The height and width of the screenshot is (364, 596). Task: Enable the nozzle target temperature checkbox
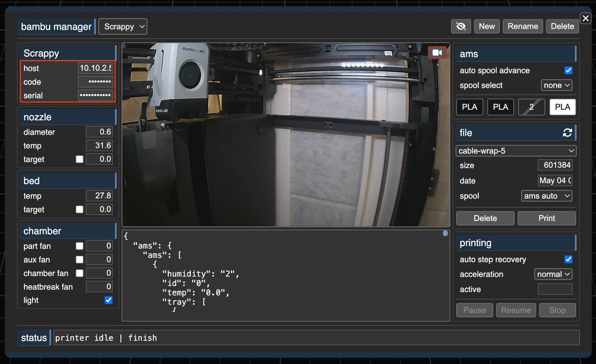79,159
